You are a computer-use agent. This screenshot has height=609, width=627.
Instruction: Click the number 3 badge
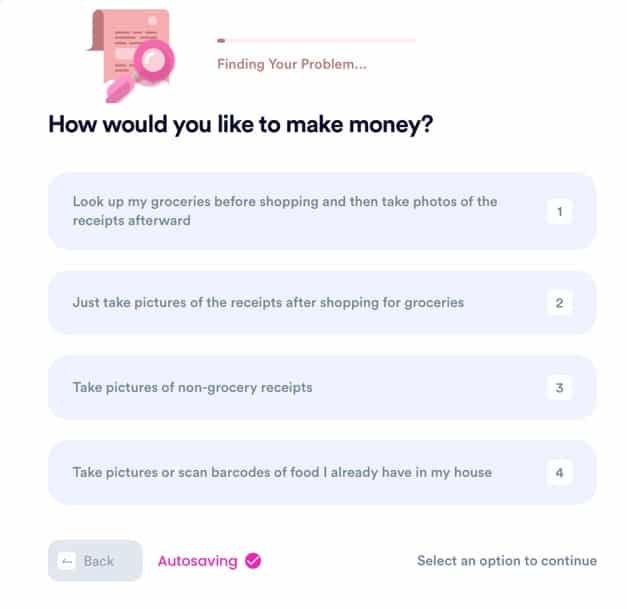click(x=559, y=387)
